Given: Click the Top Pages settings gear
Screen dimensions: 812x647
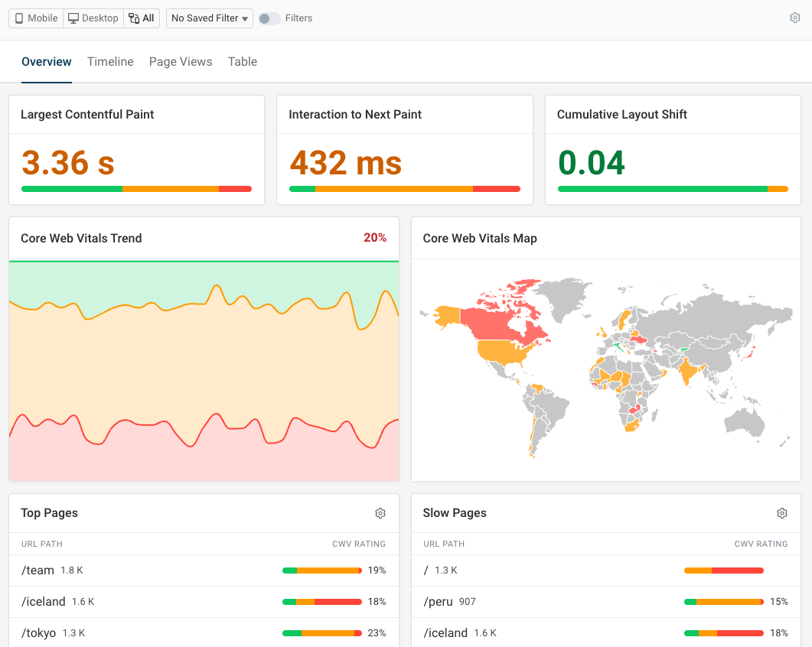Looking at the screenshot, I should (380, 513).
